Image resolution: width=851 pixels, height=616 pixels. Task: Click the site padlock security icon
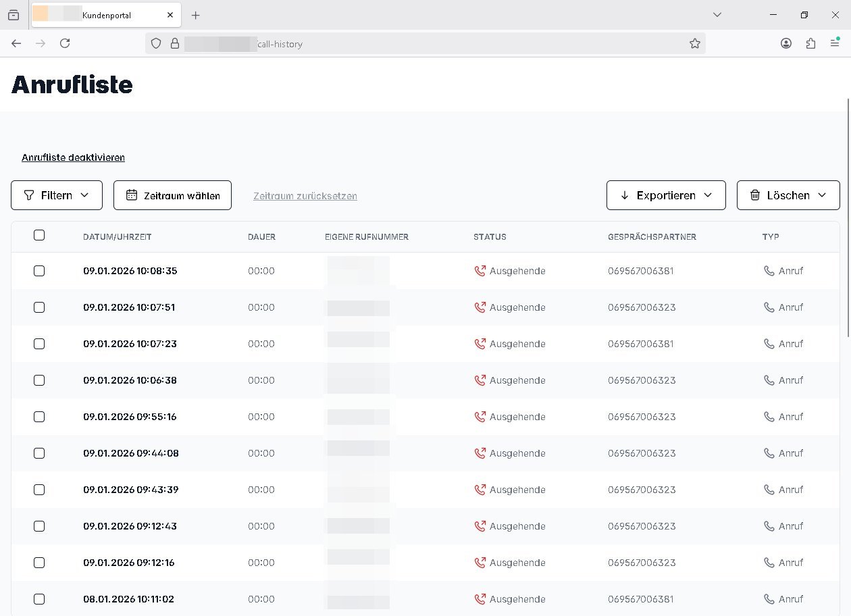(175, 43)
